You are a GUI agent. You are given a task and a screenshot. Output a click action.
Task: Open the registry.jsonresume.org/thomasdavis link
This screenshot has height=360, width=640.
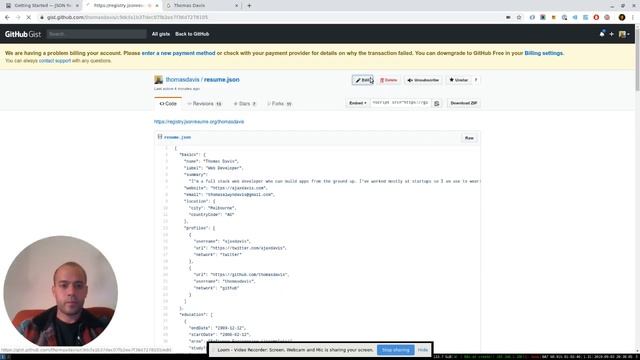click(199, 122)
